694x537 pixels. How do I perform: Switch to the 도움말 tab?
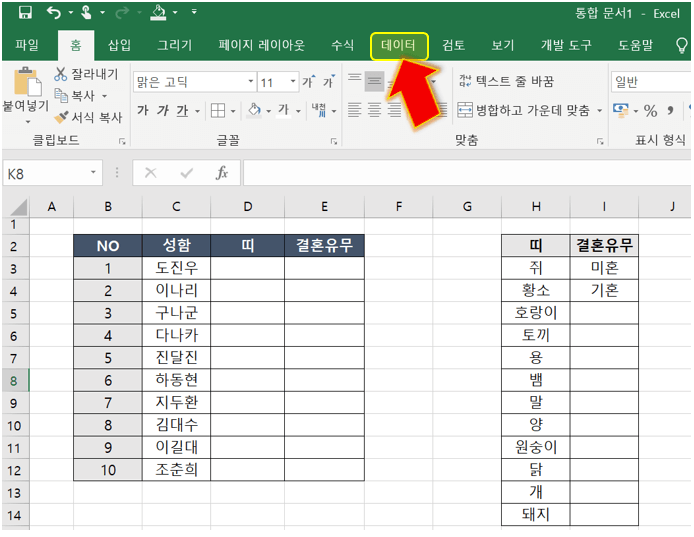pos(636,45)
